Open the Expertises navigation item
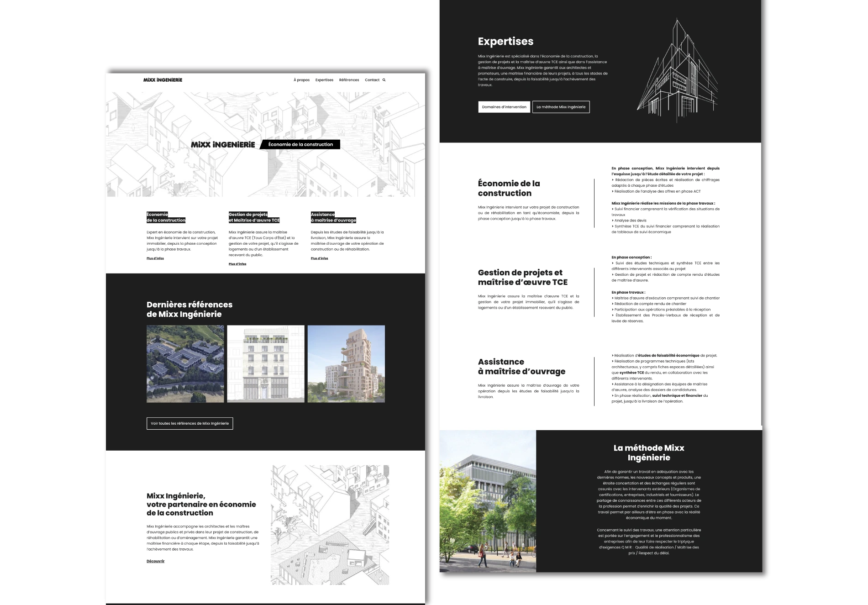The image size is (868, 605). pos(324,80)
